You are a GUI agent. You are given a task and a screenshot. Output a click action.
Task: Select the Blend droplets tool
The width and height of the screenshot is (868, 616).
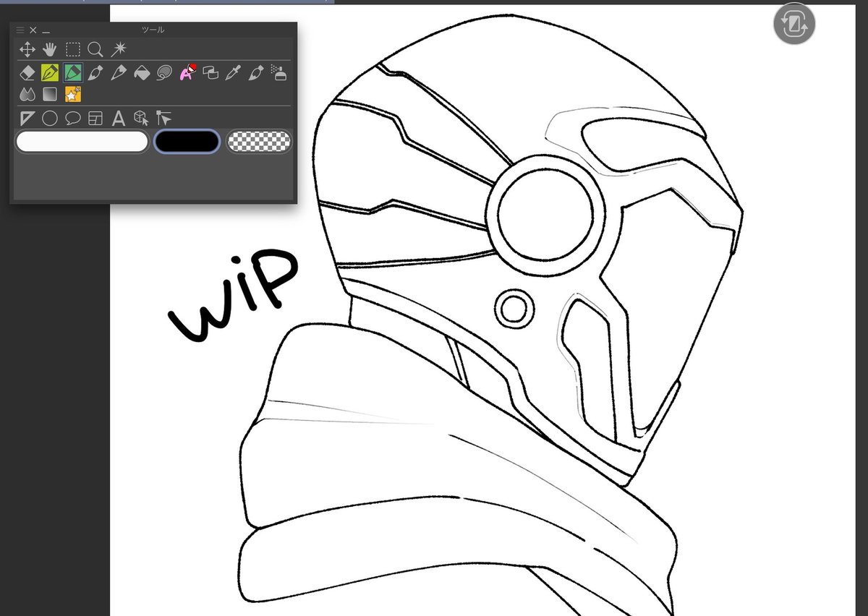27,94
